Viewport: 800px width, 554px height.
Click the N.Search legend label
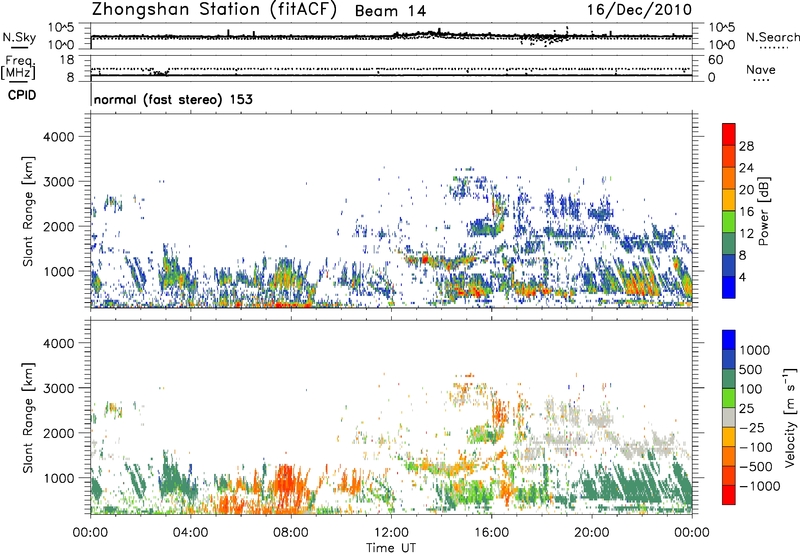pos(772,37)
